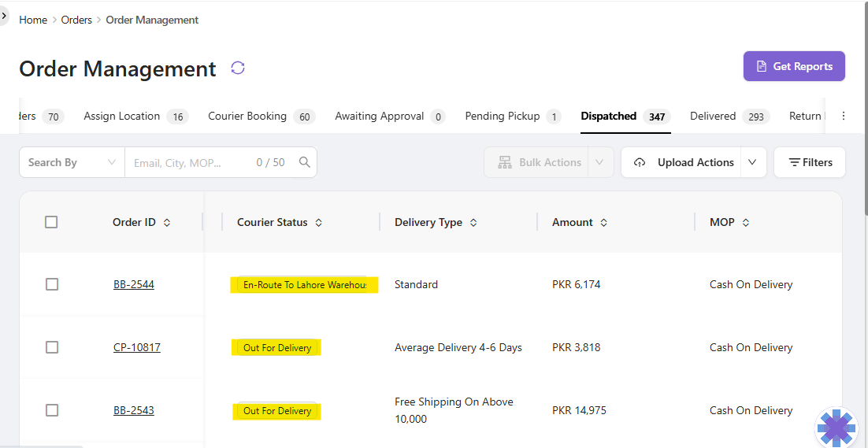Click the Get Reports button
This screenshot has height=448, width=868.
[794, 66]
